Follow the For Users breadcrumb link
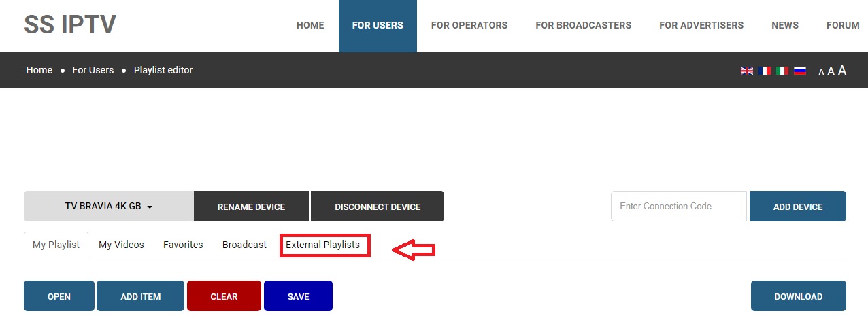Image resolution: width=868 pixels, height=322 pixels. click(93, 70)
